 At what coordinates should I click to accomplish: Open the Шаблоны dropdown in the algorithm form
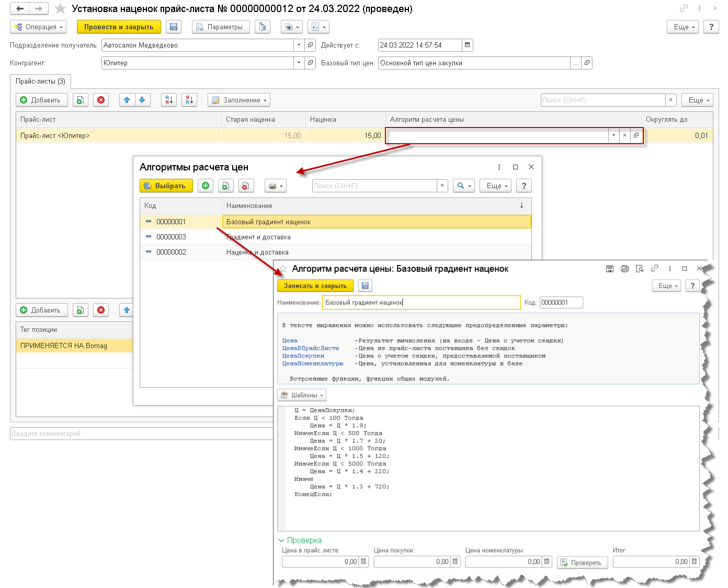point(302,395)
